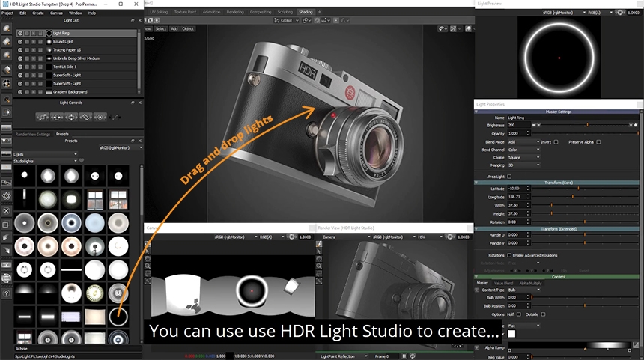Screen dimensions: 644x360
Task: Click the X icon in left toolbar
Action: (6, 210)
